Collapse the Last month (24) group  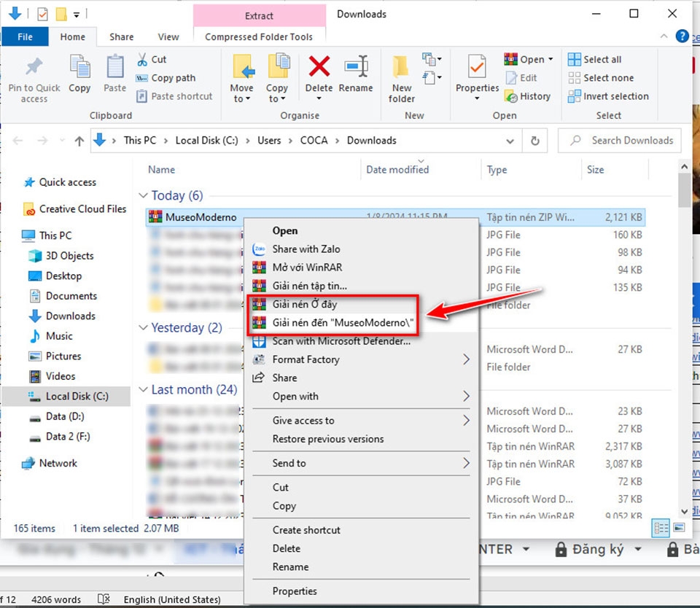pyautogui.click(x=143, y=390)
